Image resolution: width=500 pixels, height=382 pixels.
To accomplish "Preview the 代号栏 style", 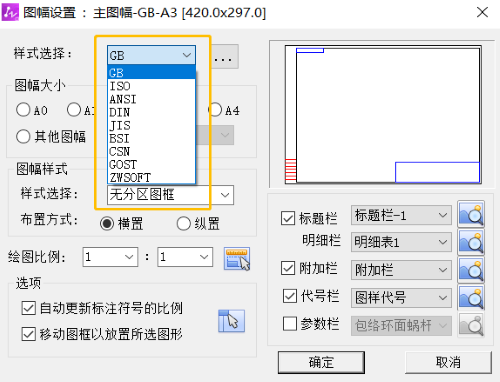I will (x=471, y=297).
